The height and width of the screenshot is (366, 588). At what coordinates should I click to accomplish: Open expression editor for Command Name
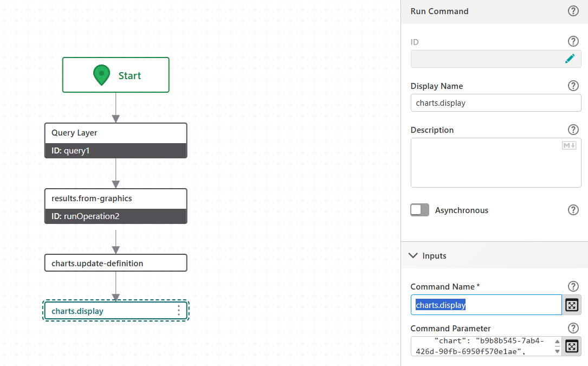click(x=572, y=305)
